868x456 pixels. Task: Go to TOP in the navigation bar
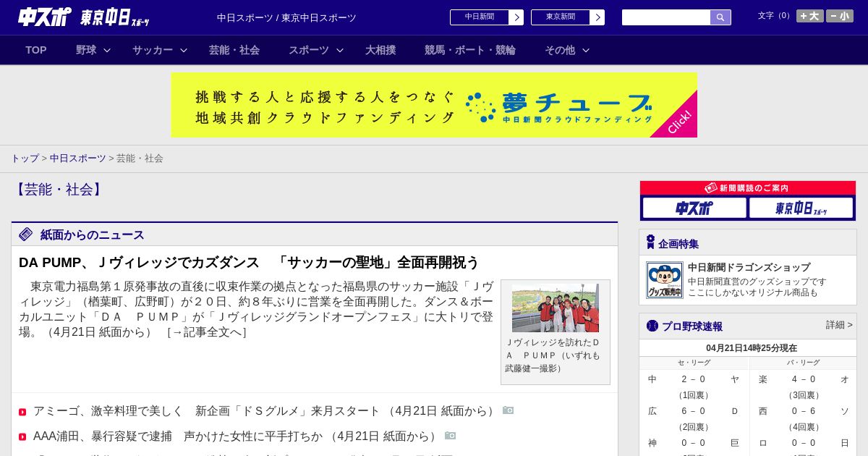(x=36, y=50)
